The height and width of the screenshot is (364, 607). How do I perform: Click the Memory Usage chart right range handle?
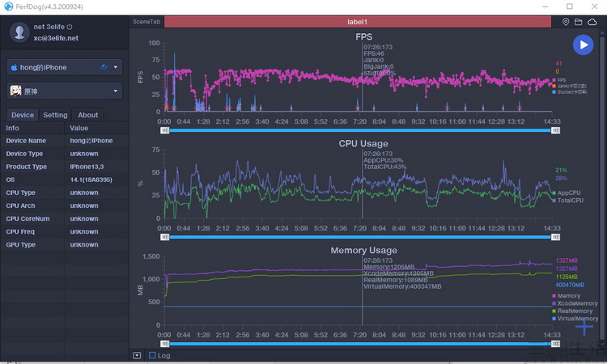(x=555, y=344)
